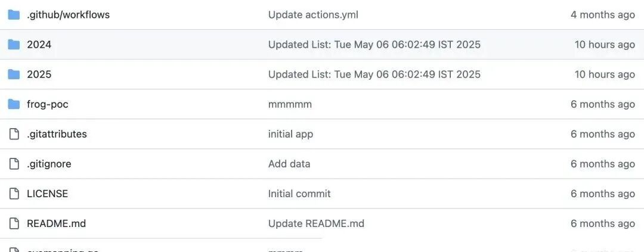Click the README.md file icon
644x252 pixels.
pos(14,223)
